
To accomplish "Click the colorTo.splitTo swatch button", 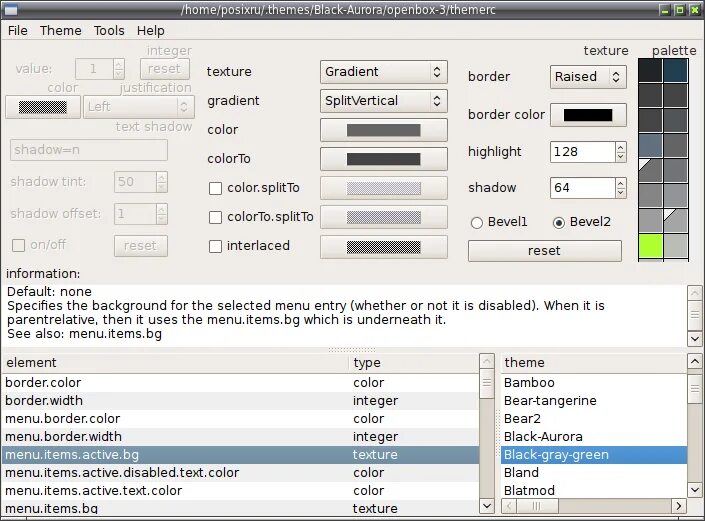I will (x=384, y=217).
